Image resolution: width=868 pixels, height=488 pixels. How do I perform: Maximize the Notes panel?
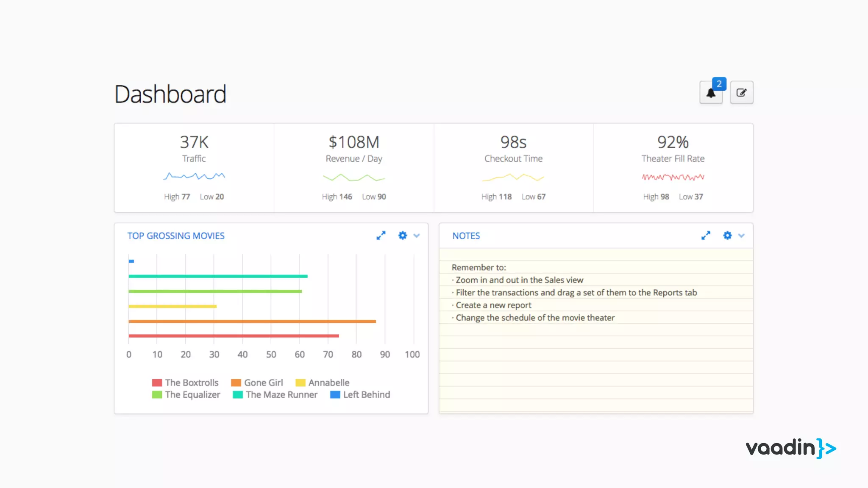[706, 236]
